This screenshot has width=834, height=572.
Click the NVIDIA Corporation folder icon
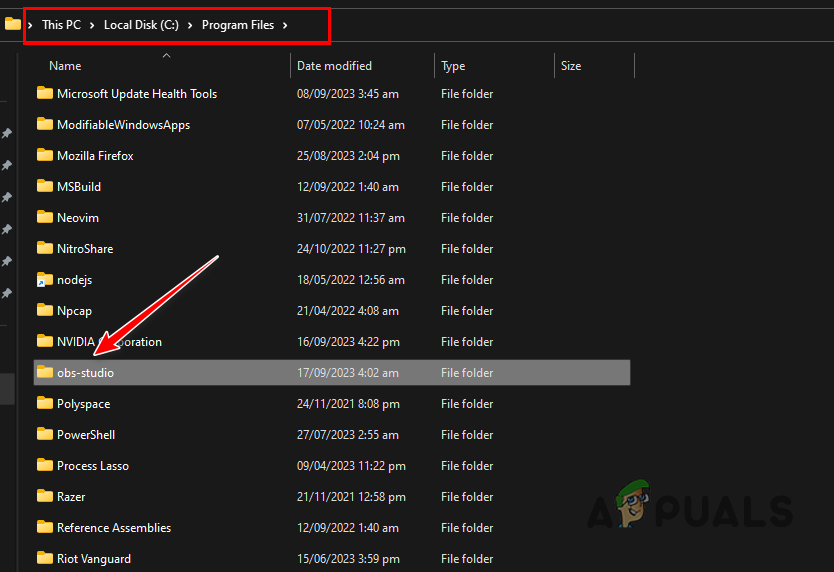(45, 341)
